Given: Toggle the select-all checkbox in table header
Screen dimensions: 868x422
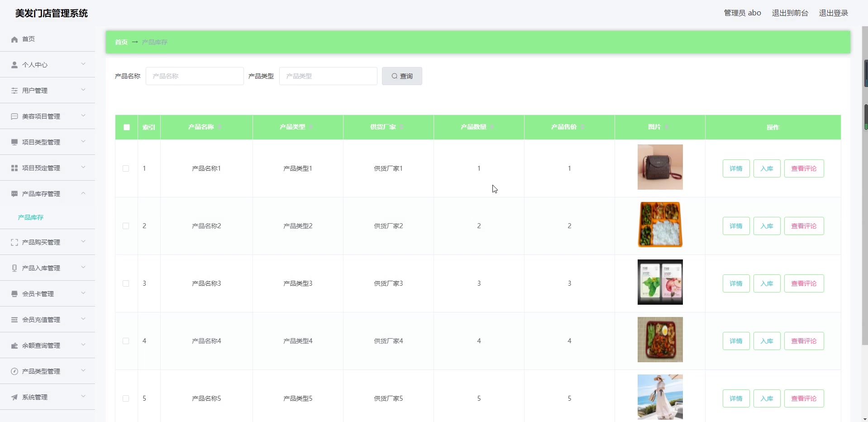Looking at the screenshot, I should click(x=126, y=127).
